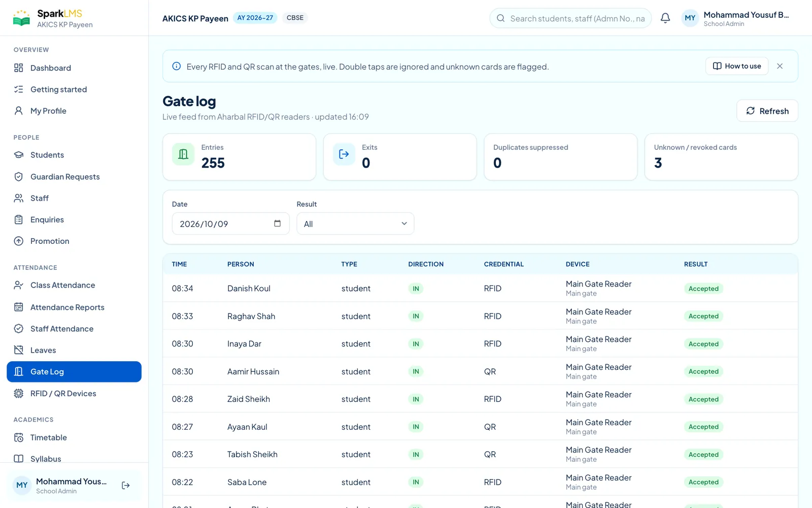This screenshot has width=812, height=508.
Task: Click the RESULT column header
Action: click(x=696, y=265)
